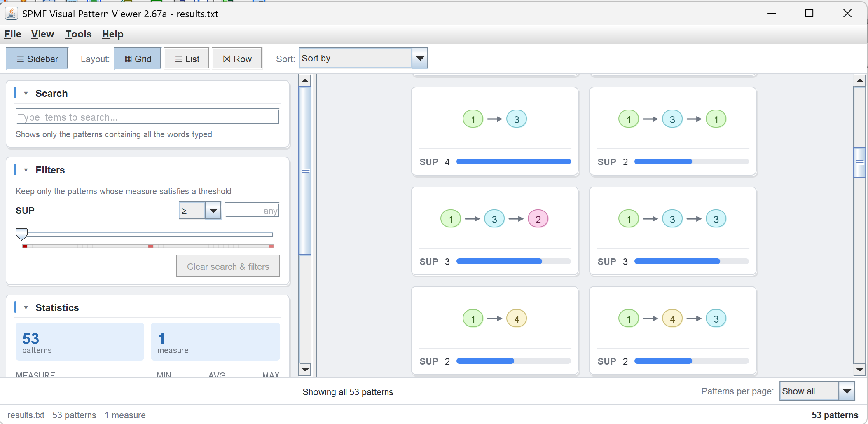Switch layout to List
Screen dimensions: 868x424
tap(187, 59)
